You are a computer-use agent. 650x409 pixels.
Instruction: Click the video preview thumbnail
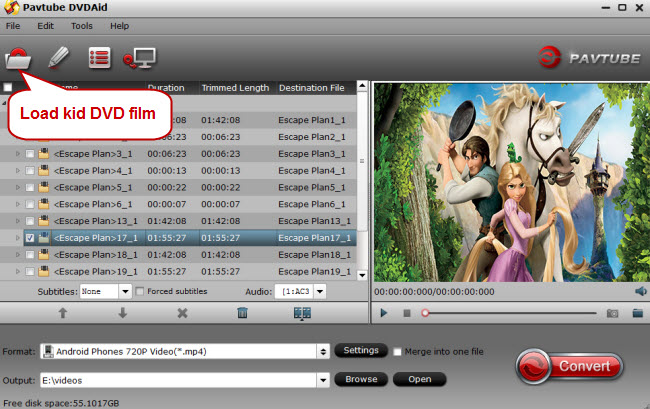tap(512, 182)
